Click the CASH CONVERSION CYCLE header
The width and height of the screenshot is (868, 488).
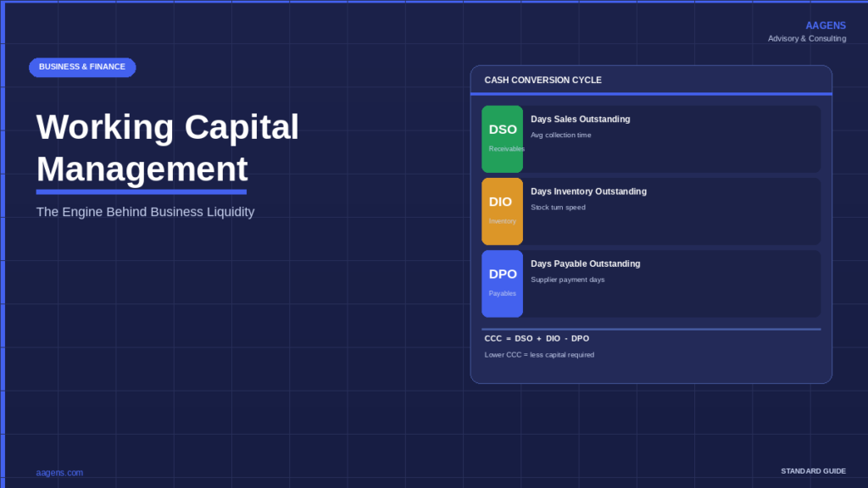point(542,80)
